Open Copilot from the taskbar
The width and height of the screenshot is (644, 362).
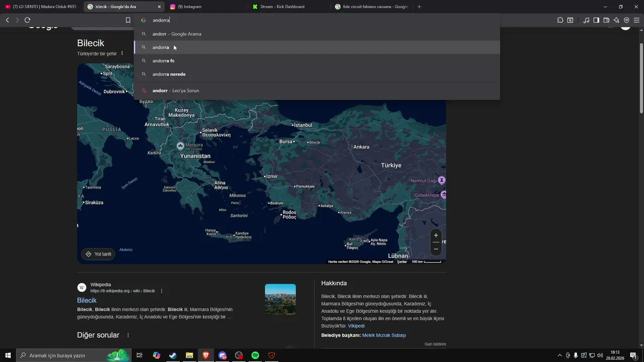[156, 355]
